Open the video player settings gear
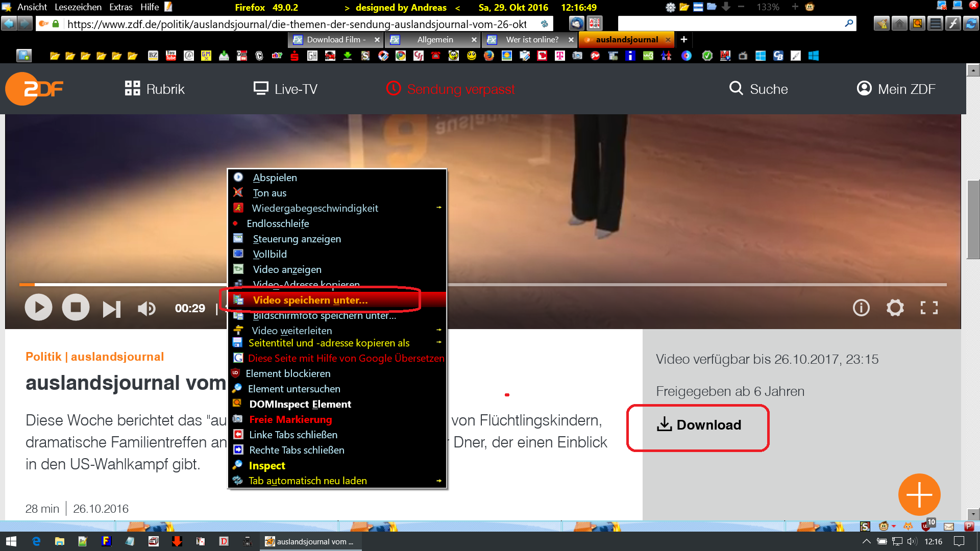The height and width of the screenshot is (551, 980). coord(895,308)
